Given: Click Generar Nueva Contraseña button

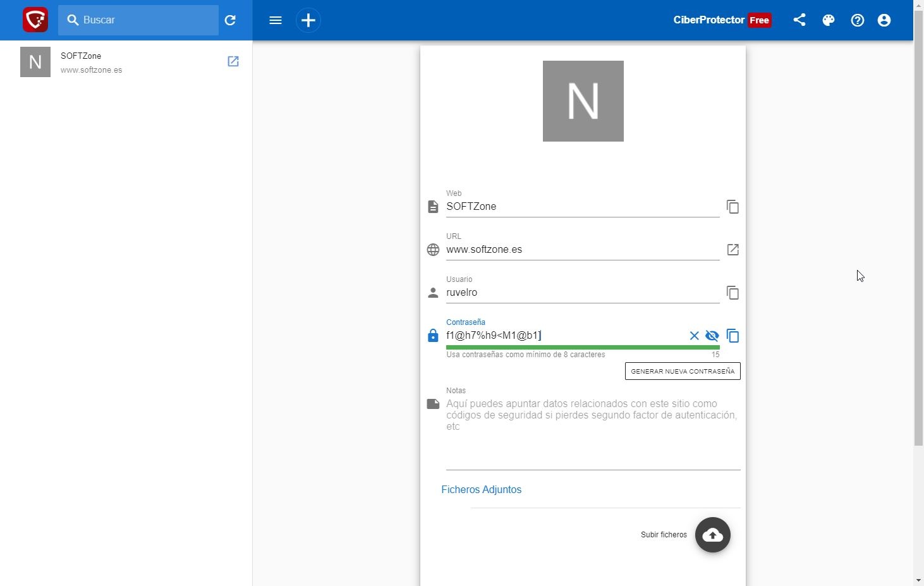Looking at the screenshot, I should pyautogui.click(x=683, y=371).
